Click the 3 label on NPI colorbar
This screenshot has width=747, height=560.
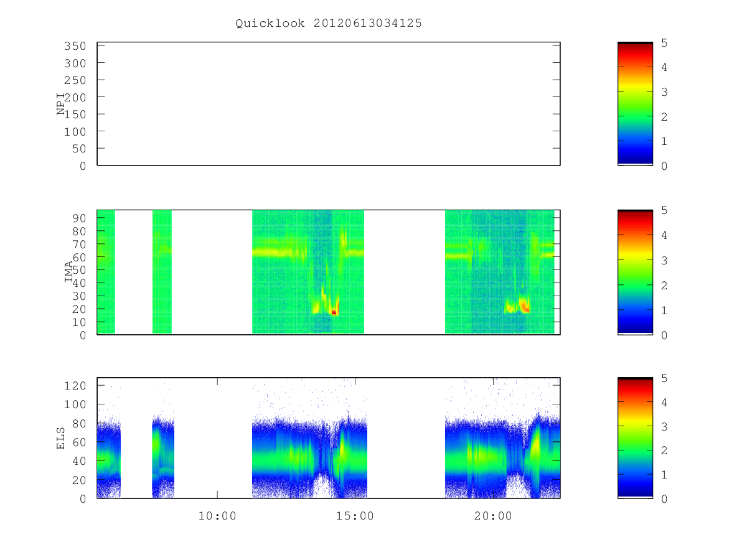coord(665,92)
